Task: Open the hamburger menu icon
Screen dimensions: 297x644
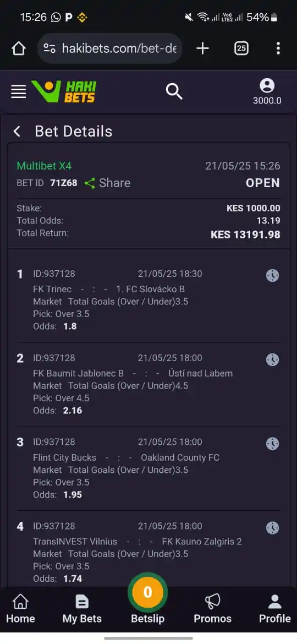Action: tap(19, 91)
